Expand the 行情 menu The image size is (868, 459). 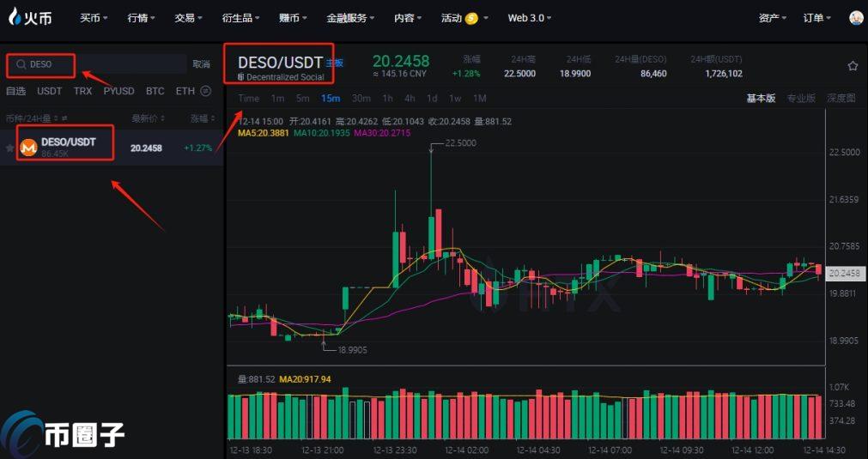click(141, 18)
